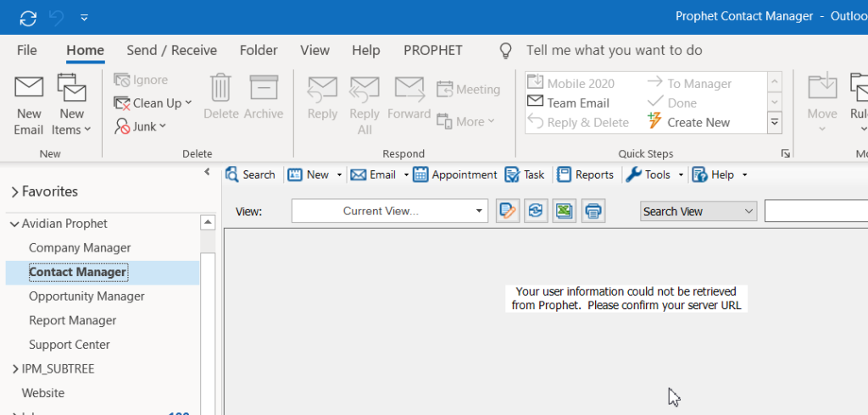Viewport: 868px width, 415px height.
Task: Click the edit view pencil icon
Action: click(508, 211)
